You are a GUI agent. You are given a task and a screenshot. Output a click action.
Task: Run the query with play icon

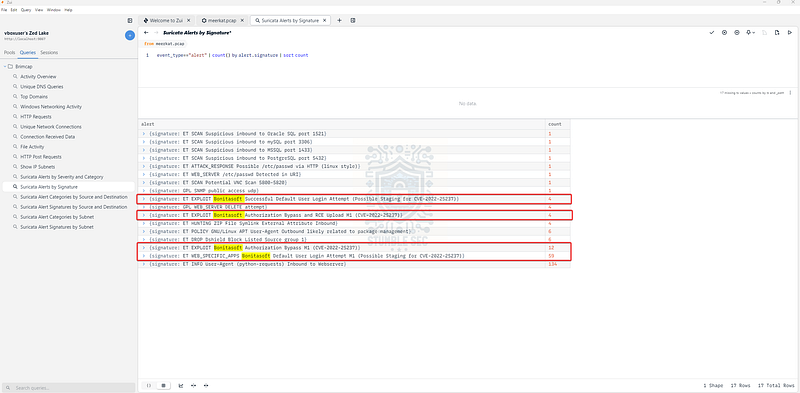click(x=790, y=33)
